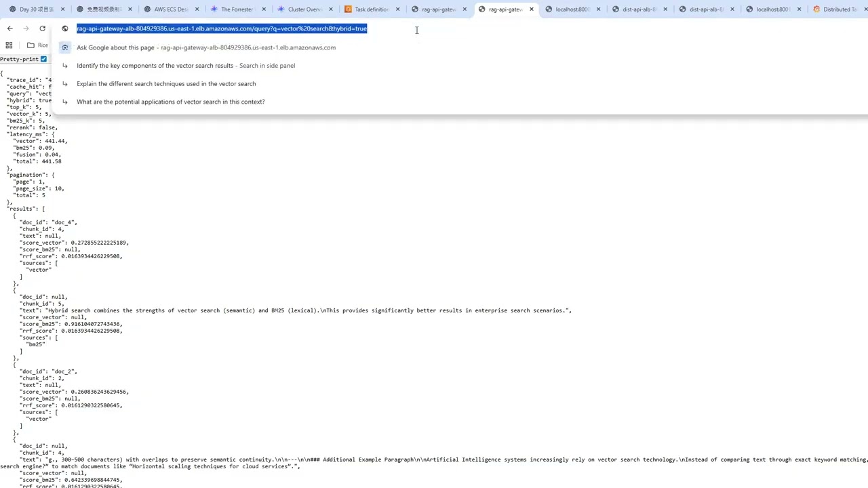
Task: Choose 'Explain the different search techniques' suggestion
Action: coord(460,83)
